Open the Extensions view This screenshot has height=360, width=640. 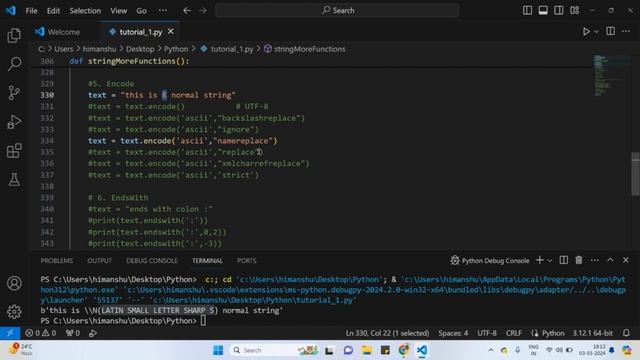14,151
